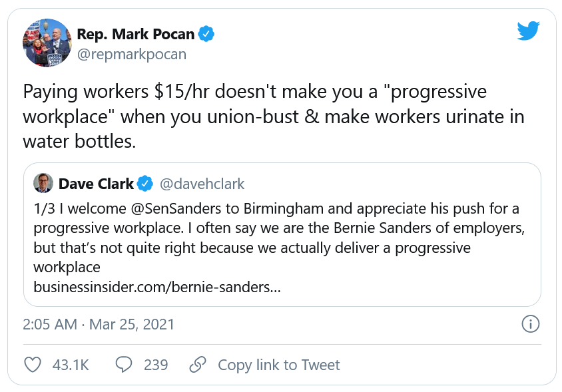The width and height of the screenshot is (562, 392).
Task: Click the Rep. Mark Pocan display name
Action: coord(137,34)
